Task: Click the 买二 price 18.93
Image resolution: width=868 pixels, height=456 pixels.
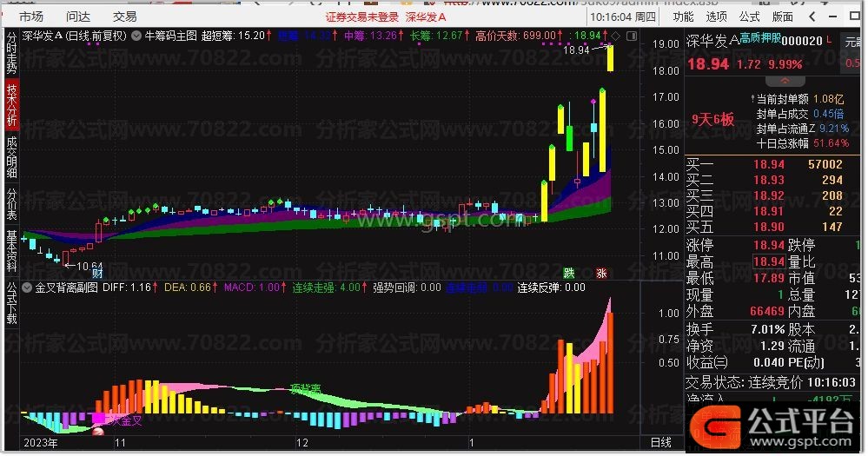Action: pyautogui.click(x=769, y=181)
